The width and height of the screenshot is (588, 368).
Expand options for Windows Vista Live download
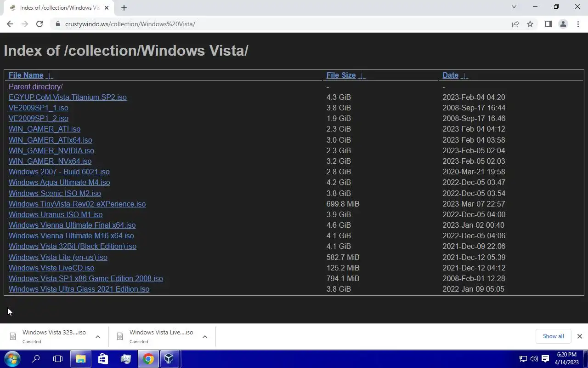click(x=205, y=337)
